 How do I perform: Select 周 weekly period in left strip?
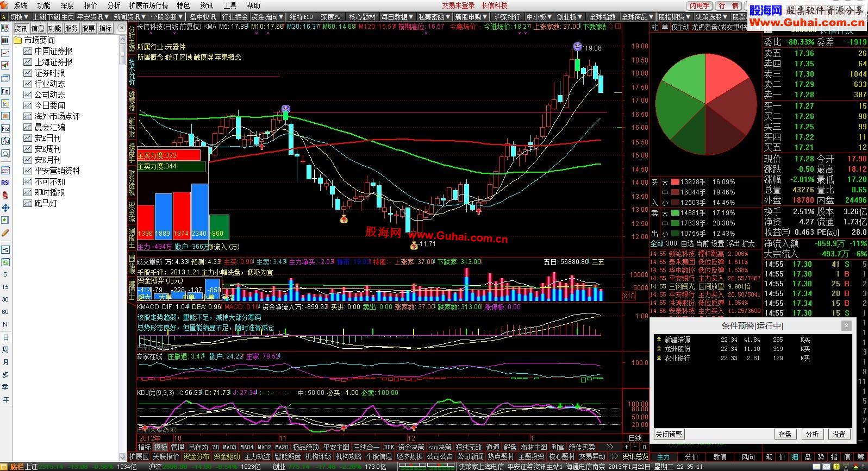(x=5, y=350)
